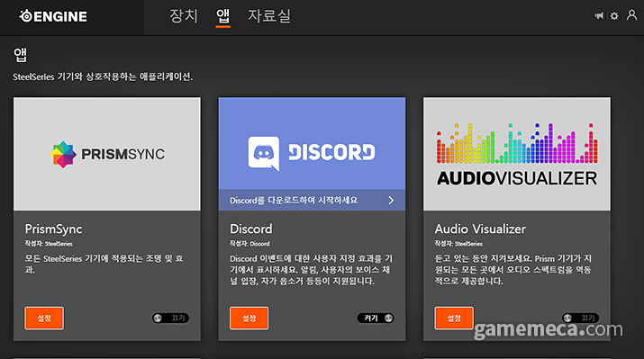Click the SteelSeries Engine logo
The height and width of the screenshot is (359, 644).
(x=53, y=16)
